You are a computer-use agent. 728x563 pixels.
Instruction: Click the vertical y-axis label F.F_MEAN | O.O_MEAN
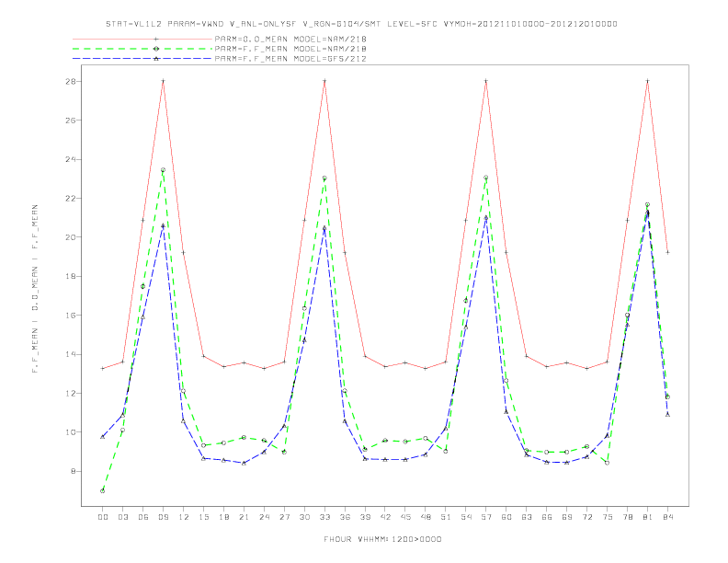pyautogui.click(x=35, y=289)
